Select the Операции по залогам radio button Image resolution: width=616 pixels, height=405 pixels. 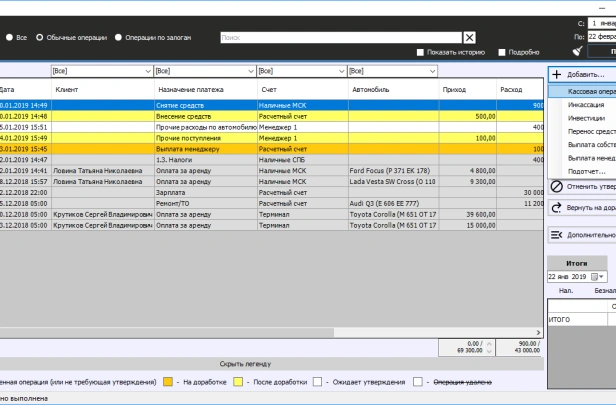point(118,37)
